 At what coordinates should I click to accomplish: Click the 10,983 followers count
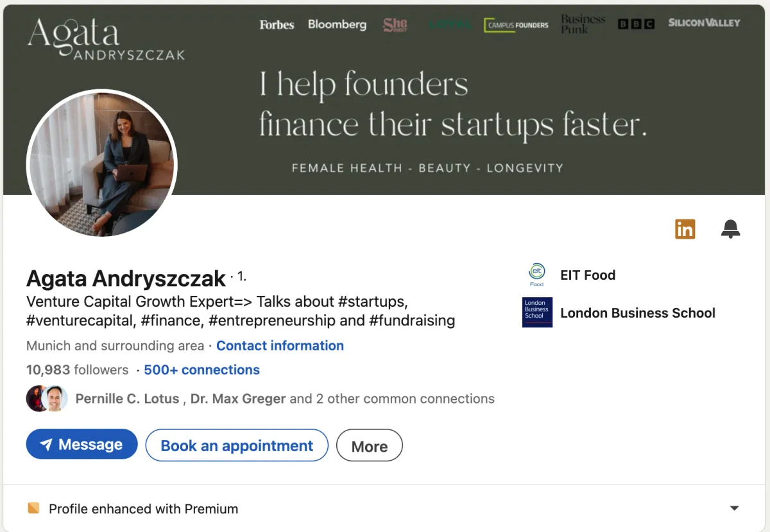tap(77, 370)
